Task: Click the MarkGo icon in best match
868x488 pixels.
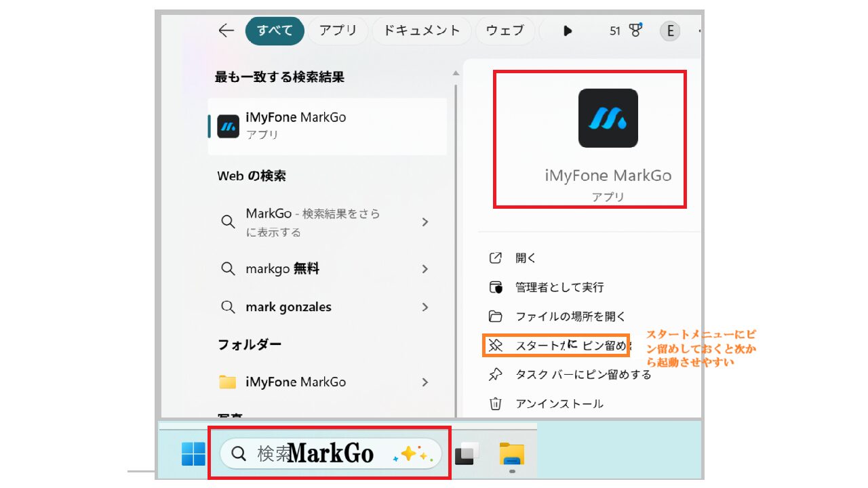Action: click(228, 127)
